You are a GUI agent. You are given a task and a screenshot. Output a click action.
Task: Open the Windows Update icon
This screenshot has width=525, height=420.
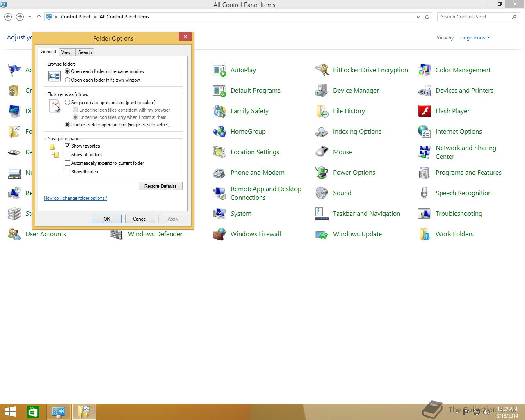tap(322, 234)
